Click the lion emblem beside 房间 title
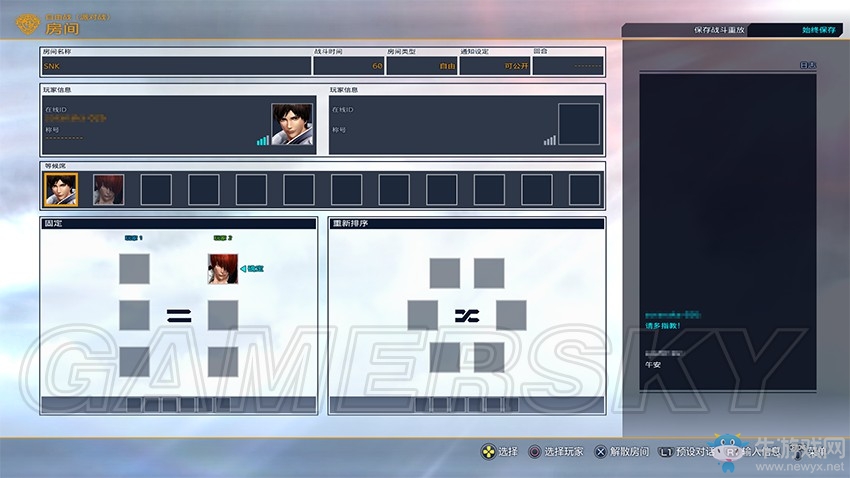The height and width of the screenshot is (478, 850). [x=28, y=24]
